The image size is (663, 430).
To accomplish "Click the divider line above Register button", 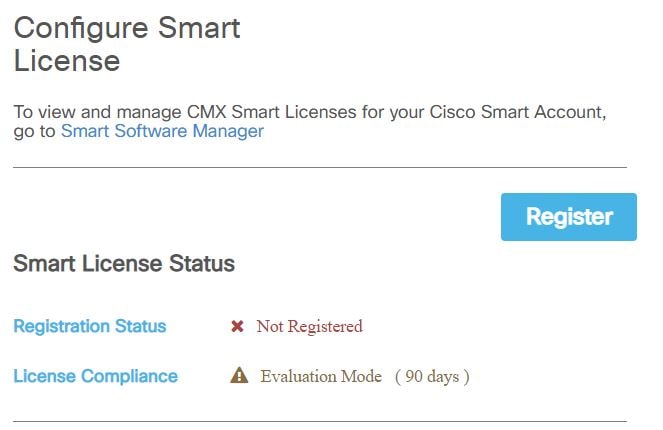I will tap(320, 167).
